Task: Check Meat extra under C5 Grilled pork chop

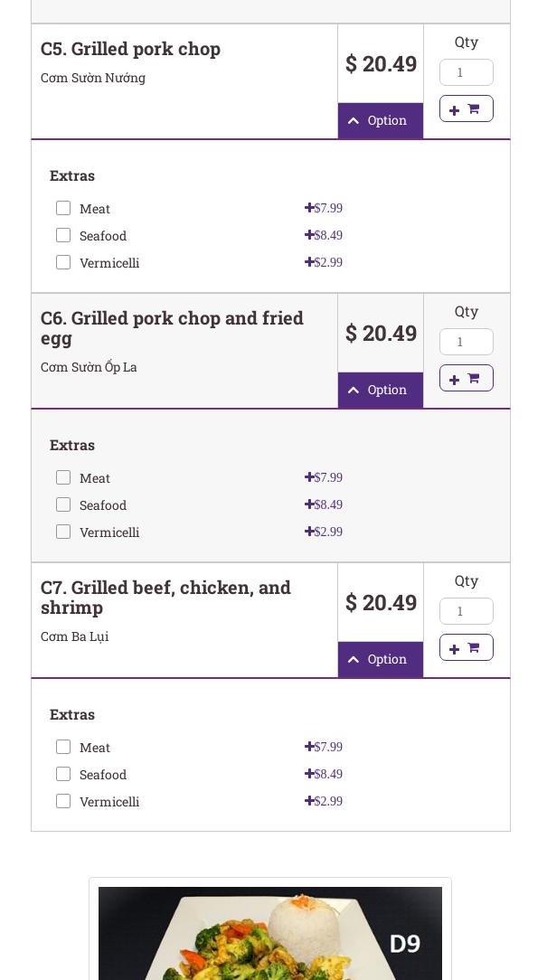Action: point(63,208)
